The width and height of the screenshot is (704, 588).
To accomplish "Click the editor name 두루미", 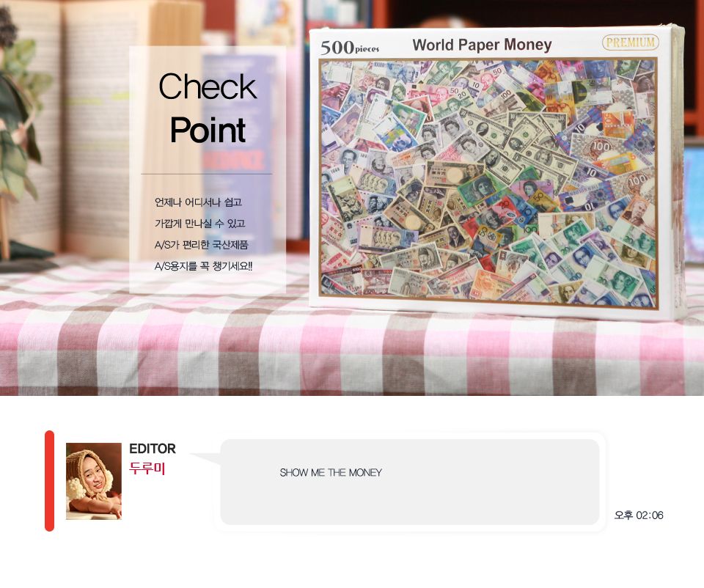I will pyautogui.click(x=147, y=468).
